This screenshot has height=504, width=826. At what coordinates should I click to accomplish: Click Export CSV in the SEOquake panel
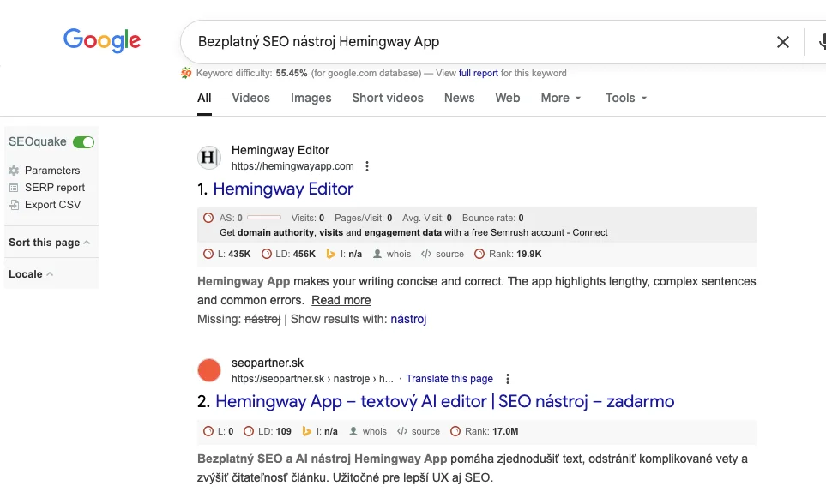coord(52,205)
